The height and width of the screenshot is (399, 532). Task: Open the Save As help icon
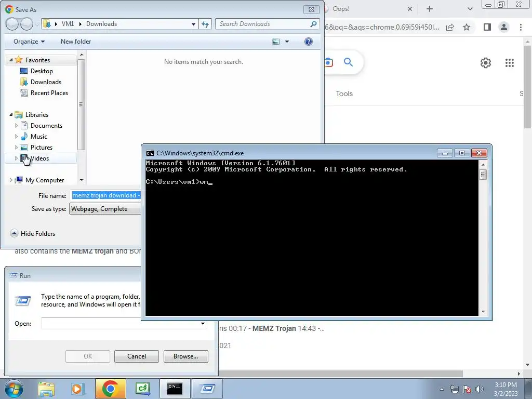click(309, 42)
